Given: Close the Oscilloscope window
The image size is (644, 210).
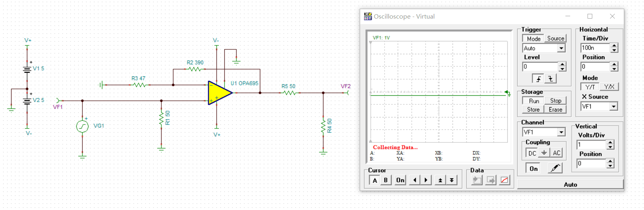Looking at the screenshot, I should (612, 16).
